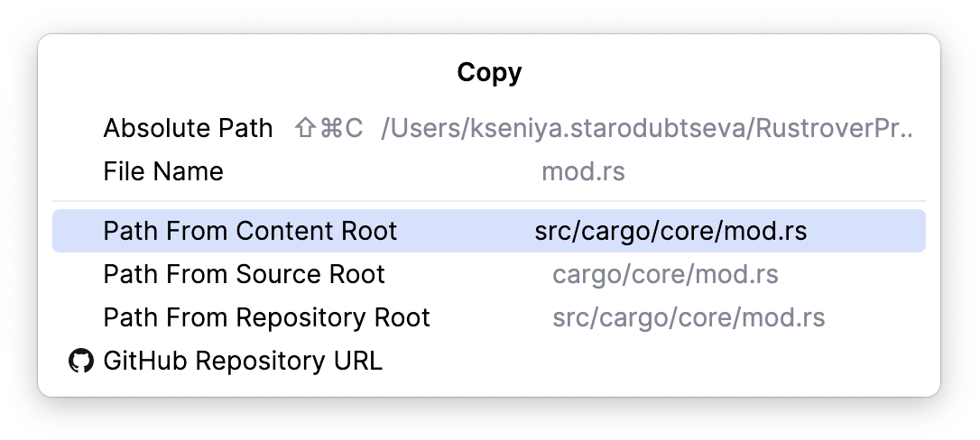
Task: Select Path From Repository Root option
Action: click(266, 317)
